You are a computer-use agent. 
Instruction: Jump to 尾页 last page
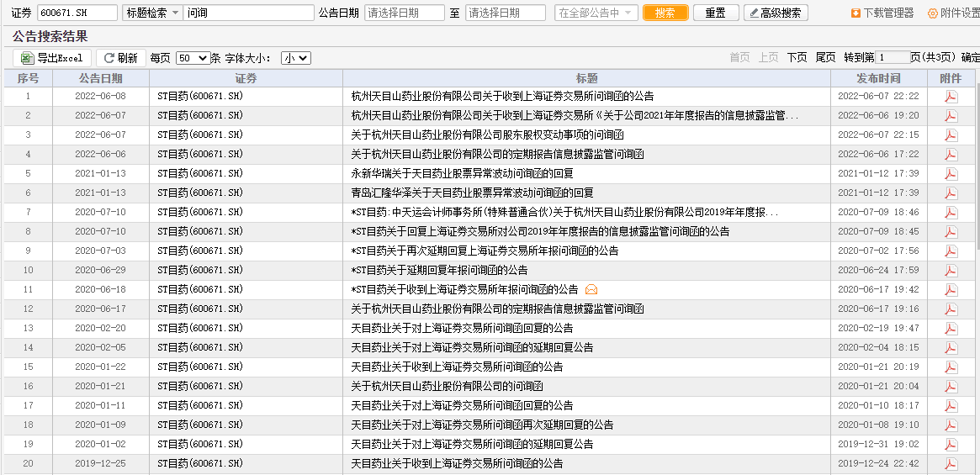(x=825, y=57)
